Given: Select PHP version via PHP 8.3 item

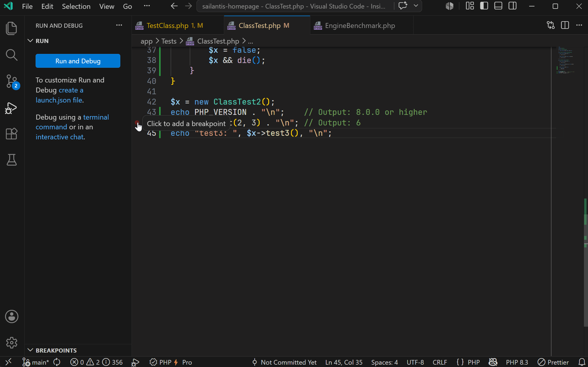Looking at the screenshot, I should [x=517, y=362].
